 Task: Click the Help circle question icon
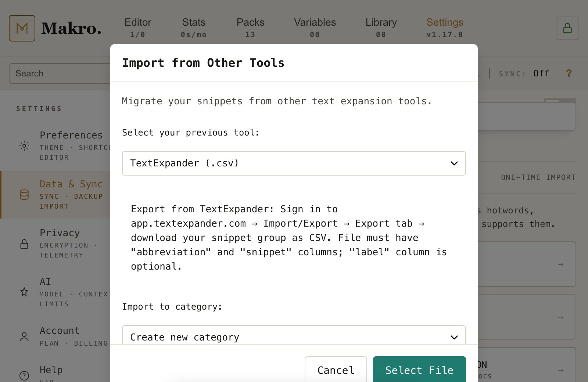tap(24, 376)
